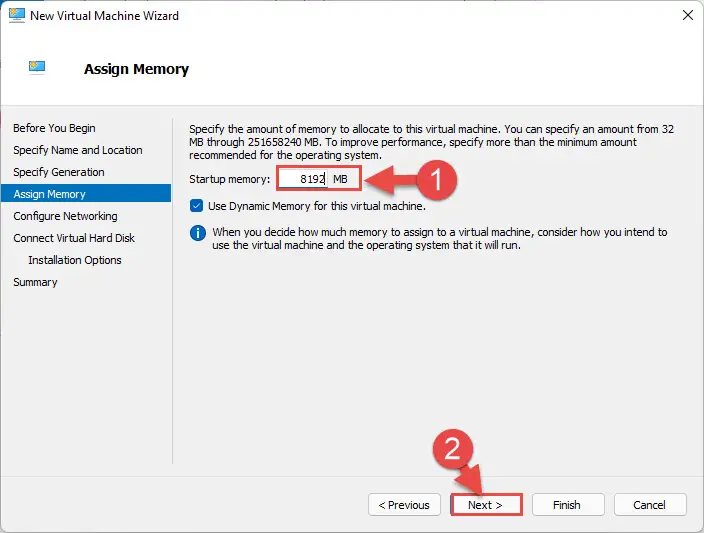Viewport: 704px width, 533px height.
Task: Jump to the Summary step
Action: point(35,282)
